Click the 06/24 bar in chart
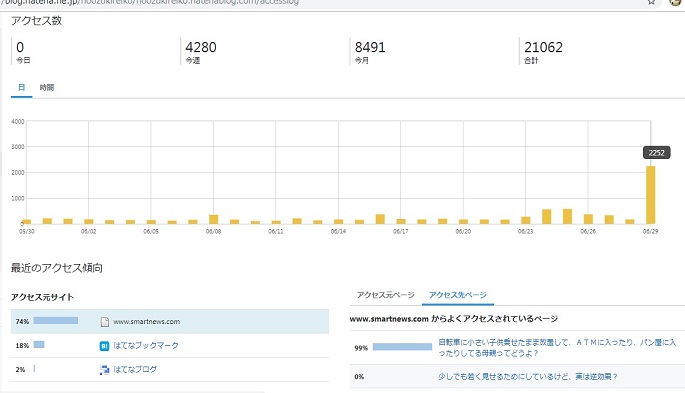This screenshot has height=393, width=685. click(547, 217)
